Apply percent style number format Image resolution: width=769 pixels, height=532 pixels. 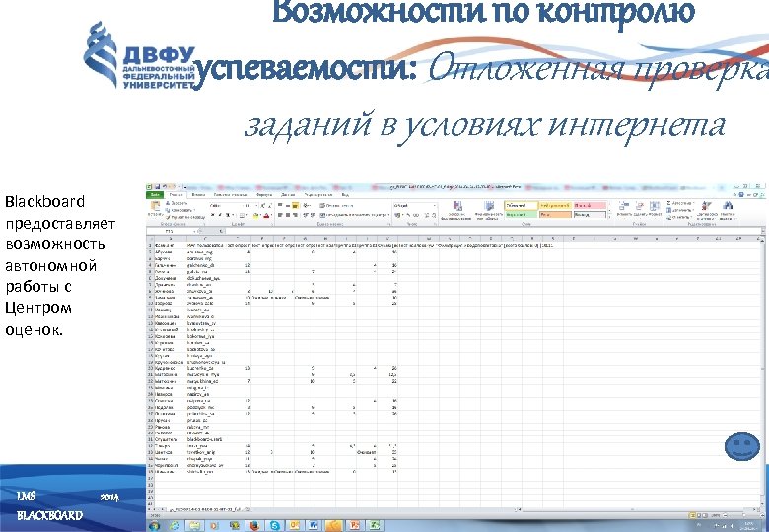point(408,215)
